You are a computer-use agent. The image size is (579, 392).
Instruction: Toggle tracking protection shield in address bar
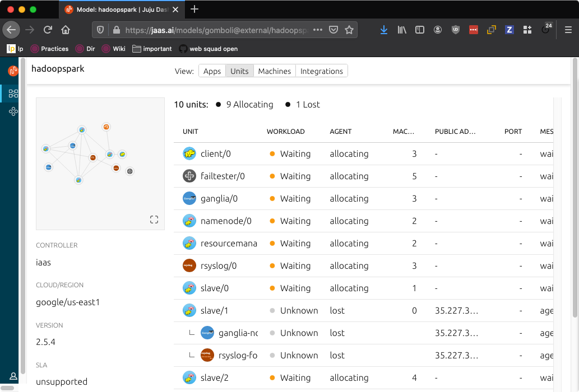(x=101, y=30)
